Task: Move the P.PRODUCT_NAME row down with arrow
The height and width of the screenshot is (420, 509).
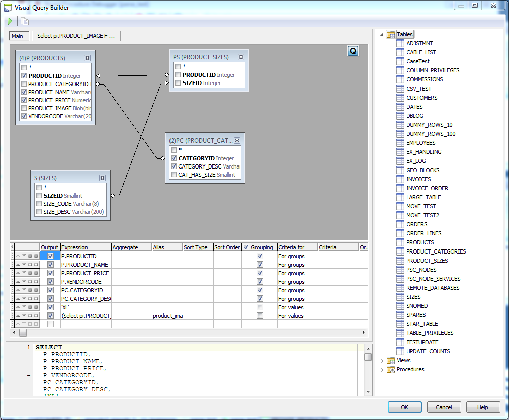Action: click(24, 265)
